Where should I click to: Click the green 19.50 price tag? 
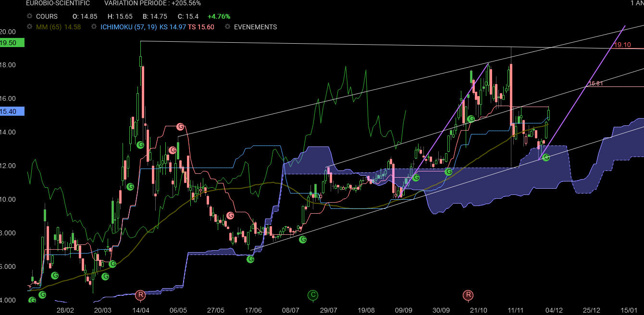click(x=12, y=43)
